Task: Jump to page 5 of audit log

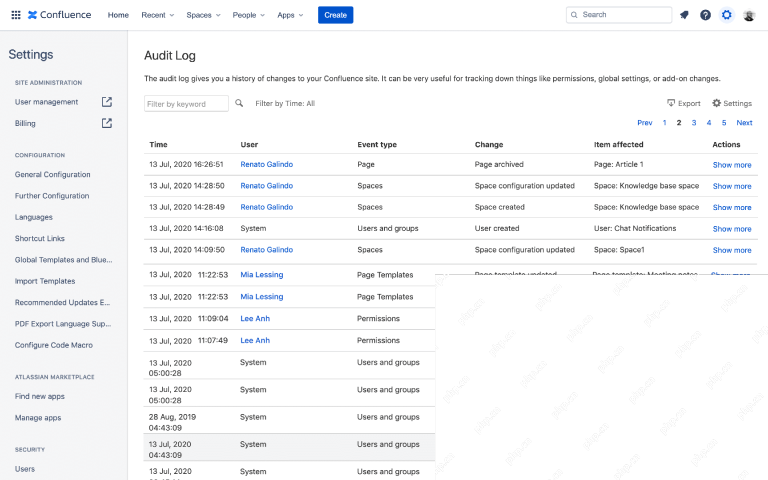Action: (724, 123)
